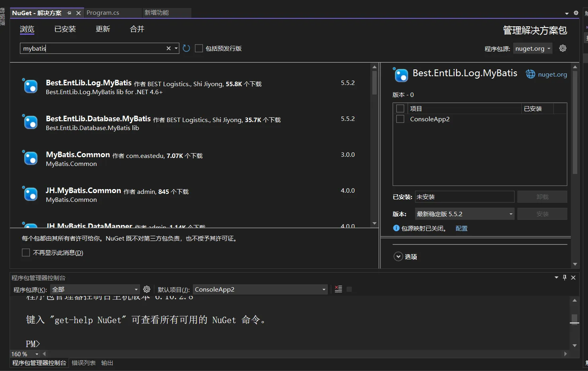Close the package manager console panel

point(573,277)
